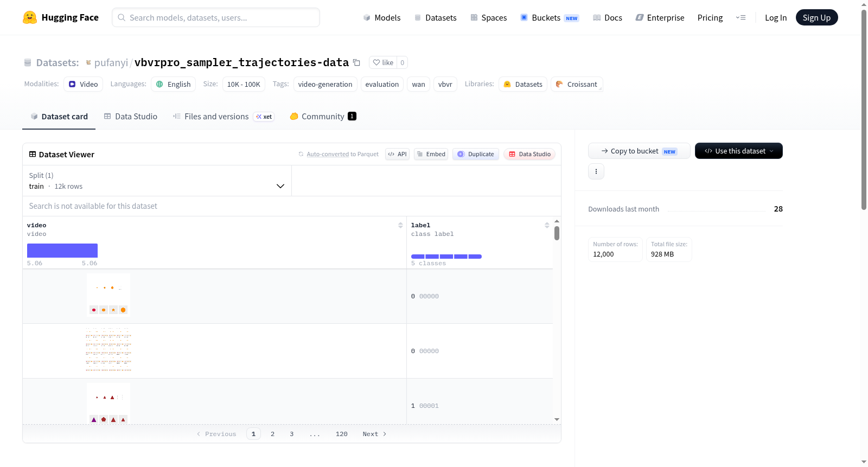
Task: Click the vbvrpro_sampler_trajectories-data dataset title
Action: (241, 62)
